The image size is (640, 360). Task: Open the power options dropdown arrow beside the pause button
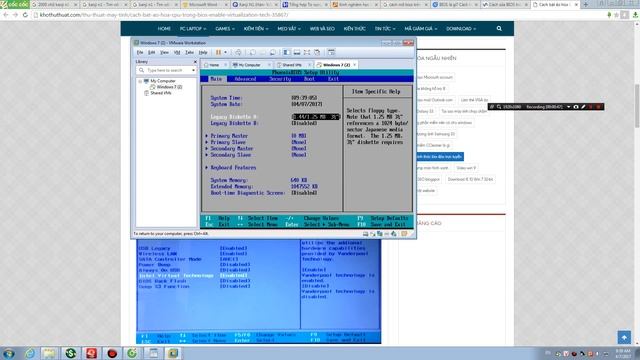tap(225, 52)
